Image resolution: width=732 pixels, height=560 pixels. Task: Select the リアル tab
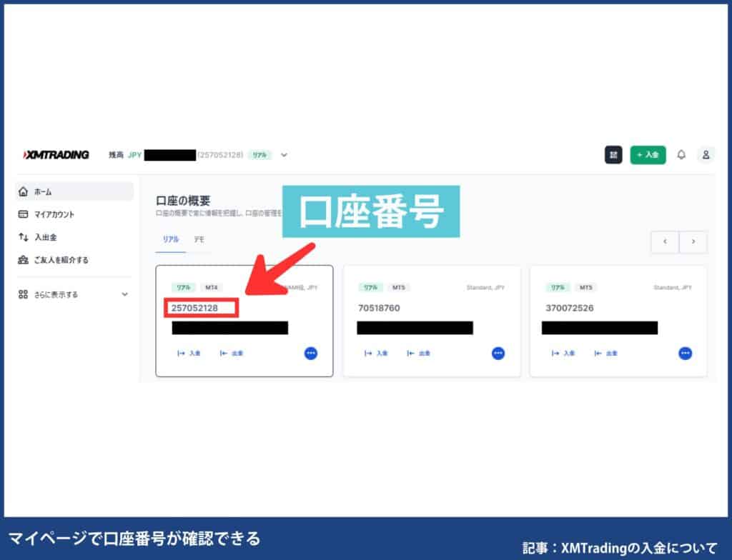pyautogui.click(x=169, y=240)
